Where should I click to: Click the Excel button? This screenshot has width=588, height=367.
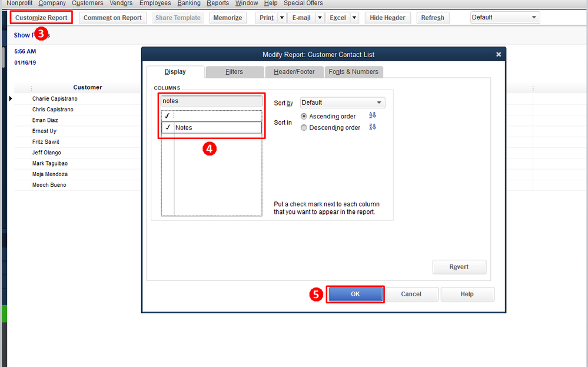338,18
